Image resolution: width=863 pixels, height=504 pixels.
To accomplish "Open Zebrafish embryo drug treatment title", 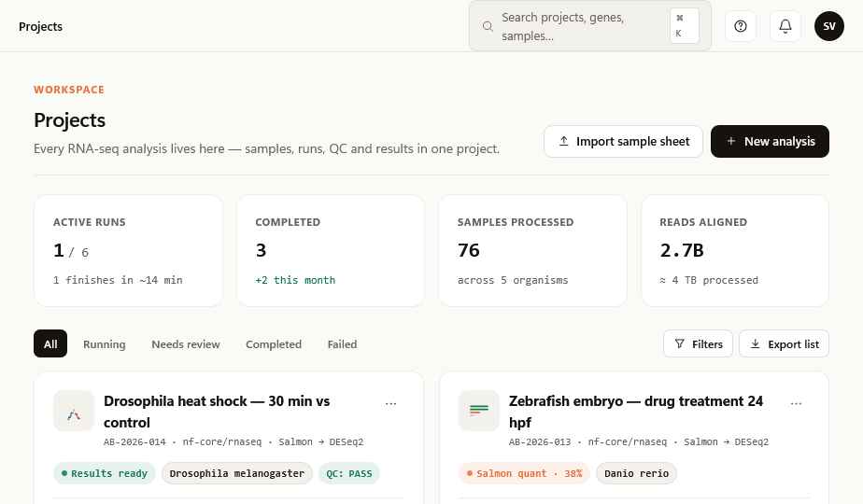I will [636, 412].
